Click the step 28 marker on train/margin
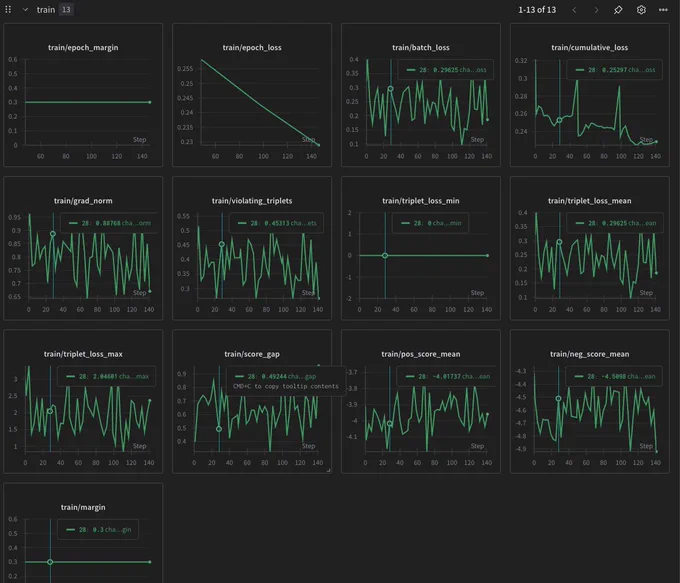This screenshot has width=680, height=583. coord(50,562)
